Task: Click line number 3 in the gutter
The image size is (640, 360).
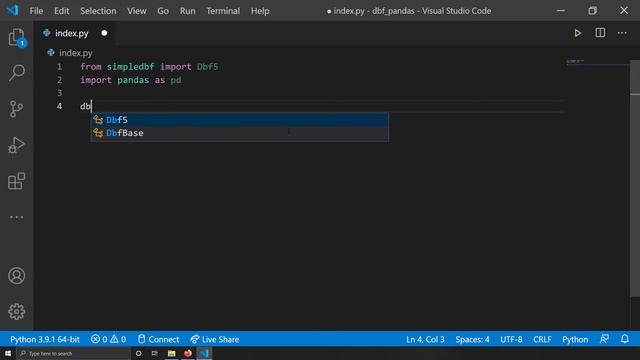Action: tap(60, 93)
